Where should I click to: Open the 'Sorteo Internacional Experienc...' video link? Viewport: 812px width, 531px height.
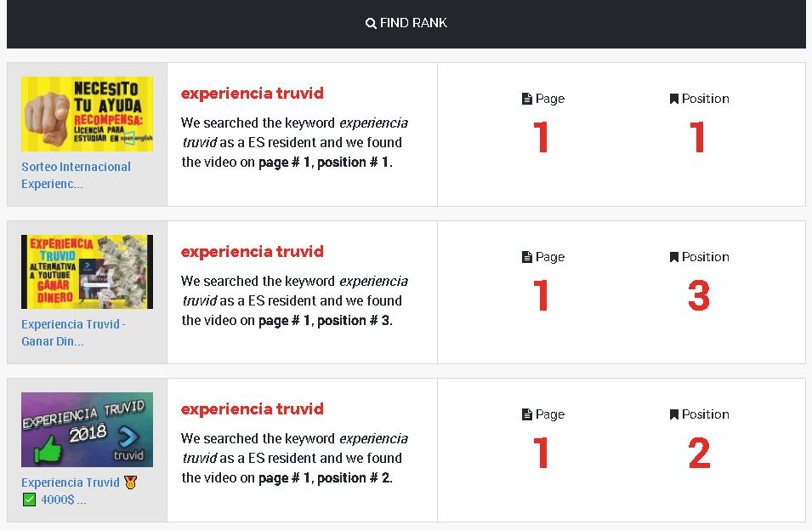76,175
